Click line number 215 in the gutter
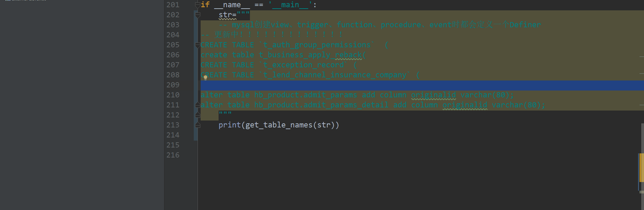The image size is (644, 210). pyautogui.click(x=173, y=145)
